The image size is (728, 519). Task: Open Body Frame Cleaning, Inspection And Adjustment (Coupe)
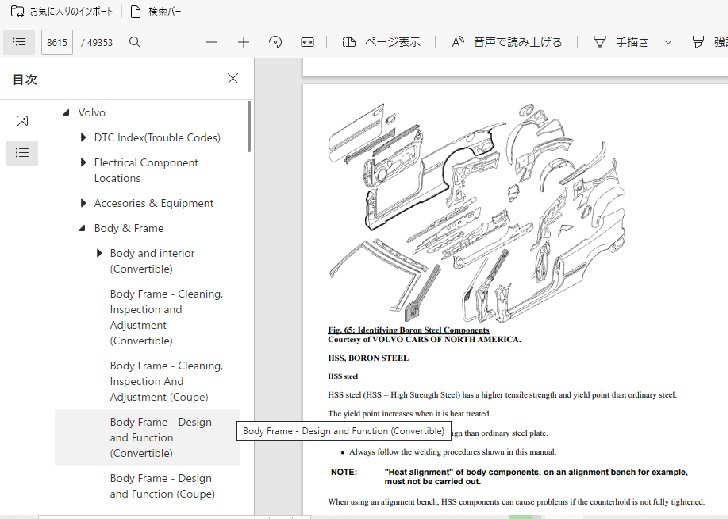pos(166,381)
